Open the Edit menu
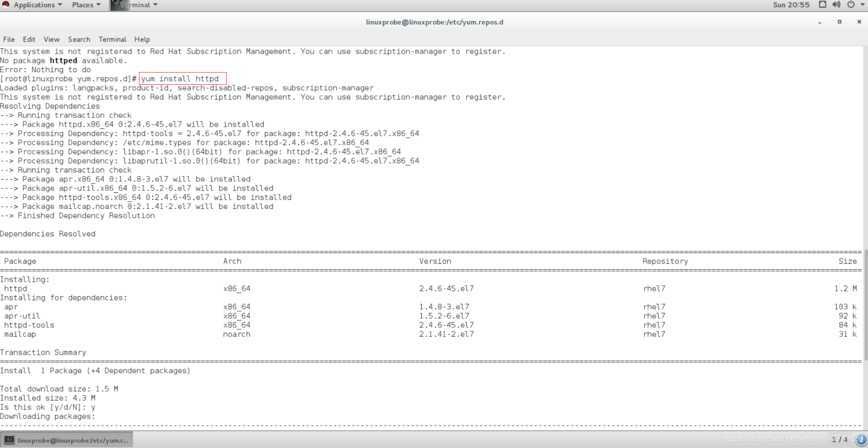868x448 pixels. pos(29,40)
